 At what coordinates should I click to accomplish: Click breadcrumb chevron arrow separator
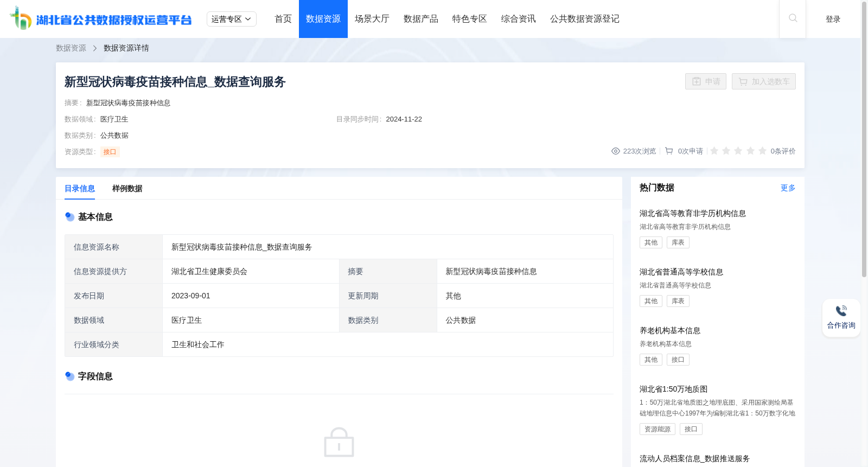[x=95, y=48]
